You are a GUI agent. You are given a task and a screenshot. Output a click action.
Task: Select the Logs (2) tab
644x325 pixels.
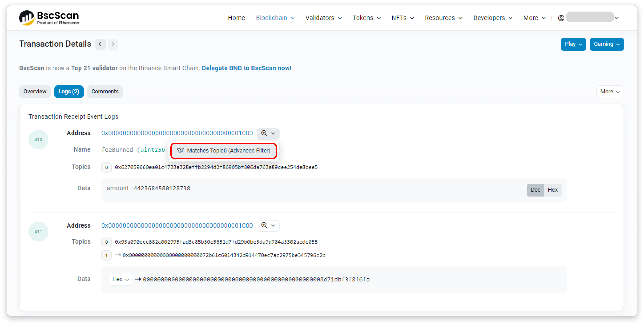pos(69,92)
